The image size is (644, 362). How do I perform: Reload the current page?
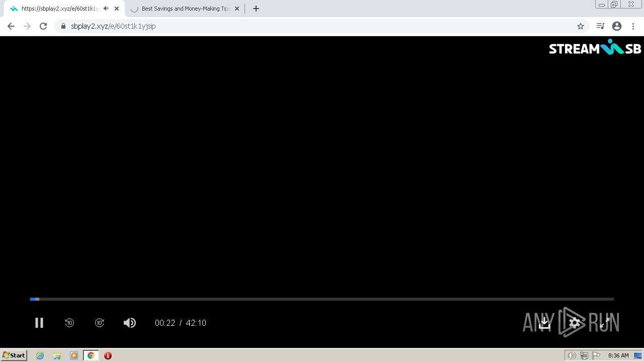coord(43,26)
